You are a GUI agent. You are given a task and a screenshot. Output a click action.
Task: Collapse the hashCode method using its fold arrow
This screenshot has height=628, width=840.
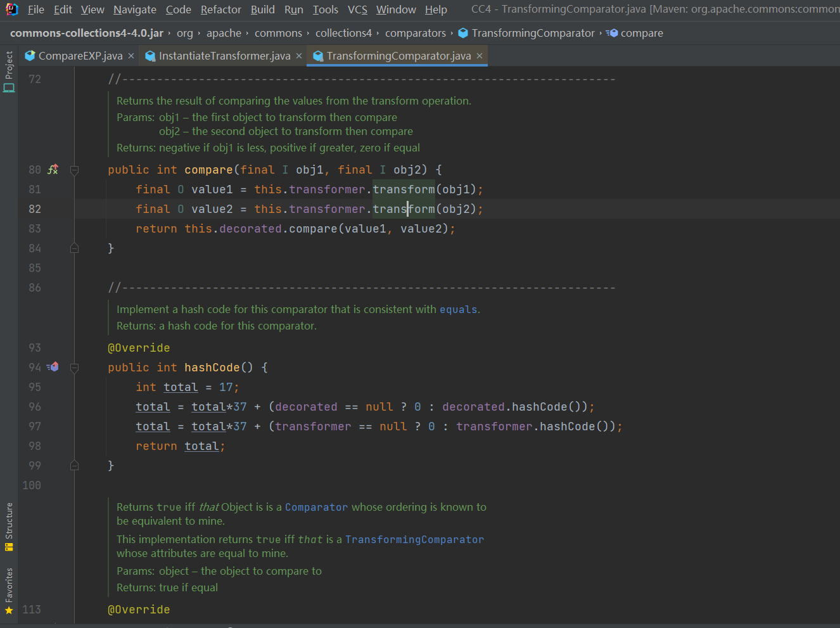coord(74,367)
